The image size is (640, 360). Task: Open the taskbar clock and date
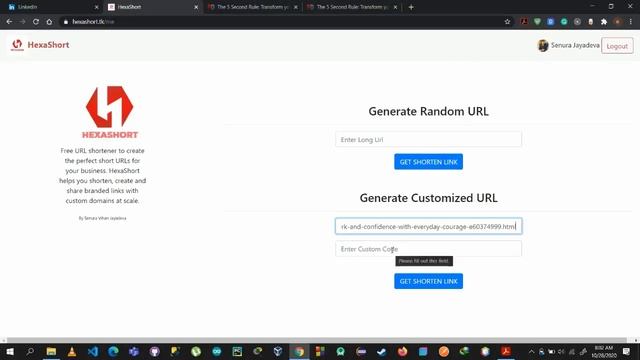click(x=604, y=351)
